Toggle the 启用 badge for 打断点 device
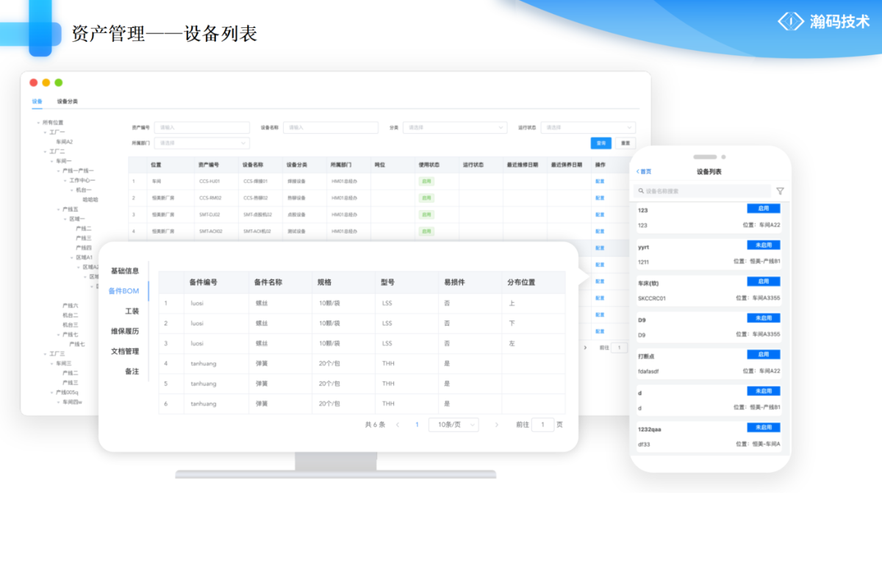 click(764, 354)
